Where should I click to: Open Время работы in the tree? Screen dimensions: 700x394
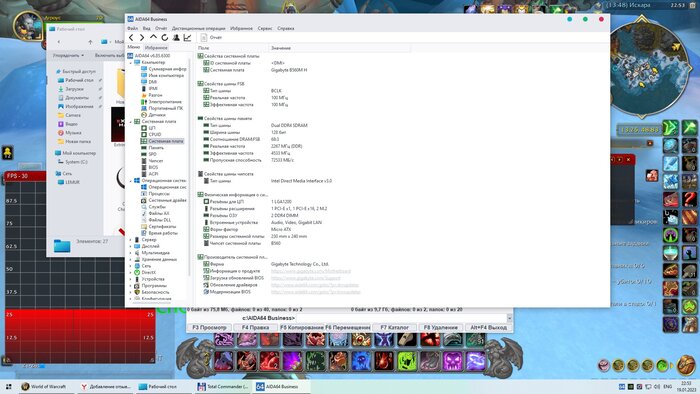point(159,233)
